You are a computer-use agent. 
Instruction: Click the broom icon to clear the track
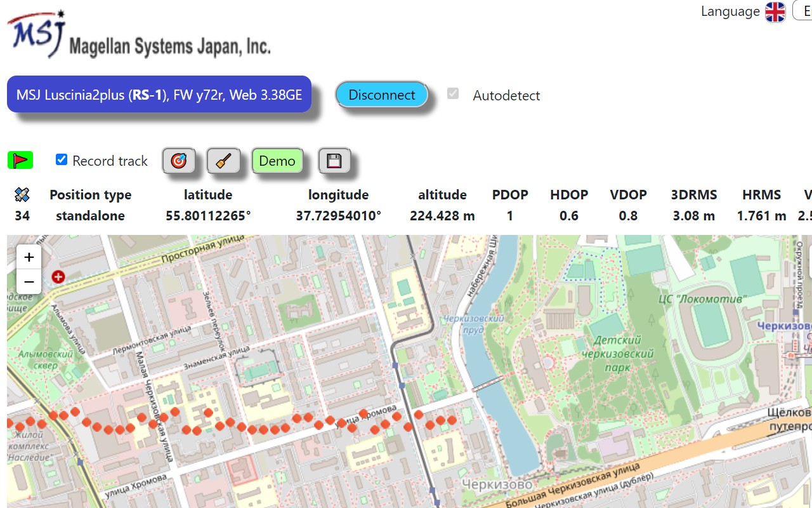(x=223, y=161)
